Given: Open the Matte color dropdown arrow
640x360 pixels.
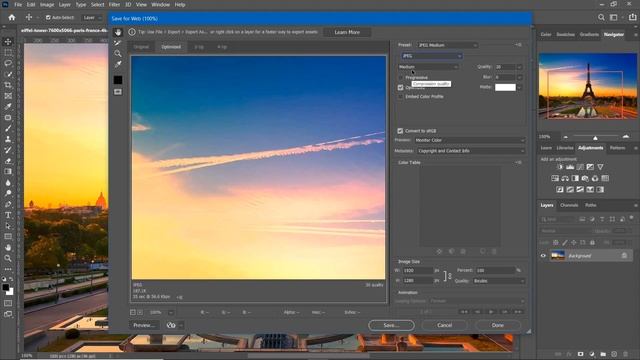Looking at the screenshot, I should [x=519, y=87].
